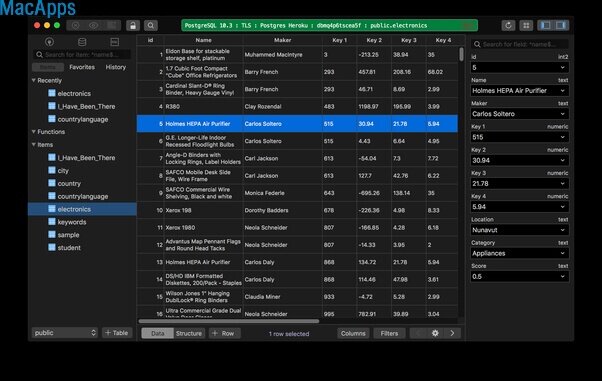Screen dimensions: 602x381
Task: Click table icon beside country
Action: click(52, 183)
